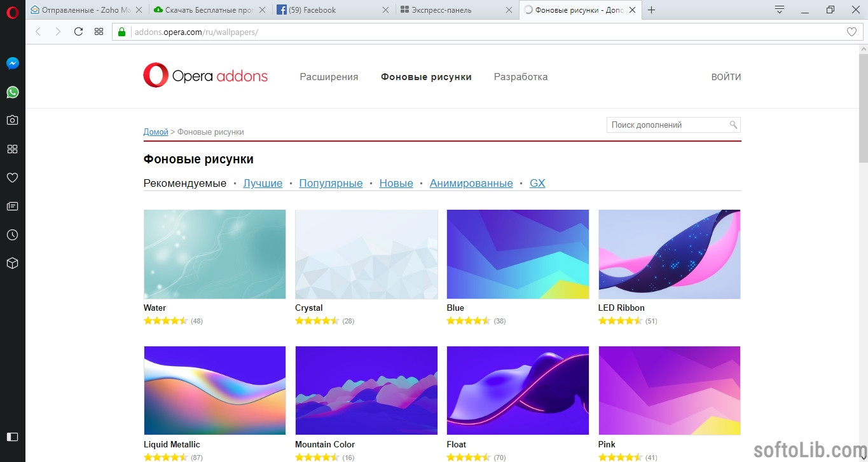This screenshot has height=462, width=868.
Task: Click the Mountain Color title text
Action: coord(325,444)
